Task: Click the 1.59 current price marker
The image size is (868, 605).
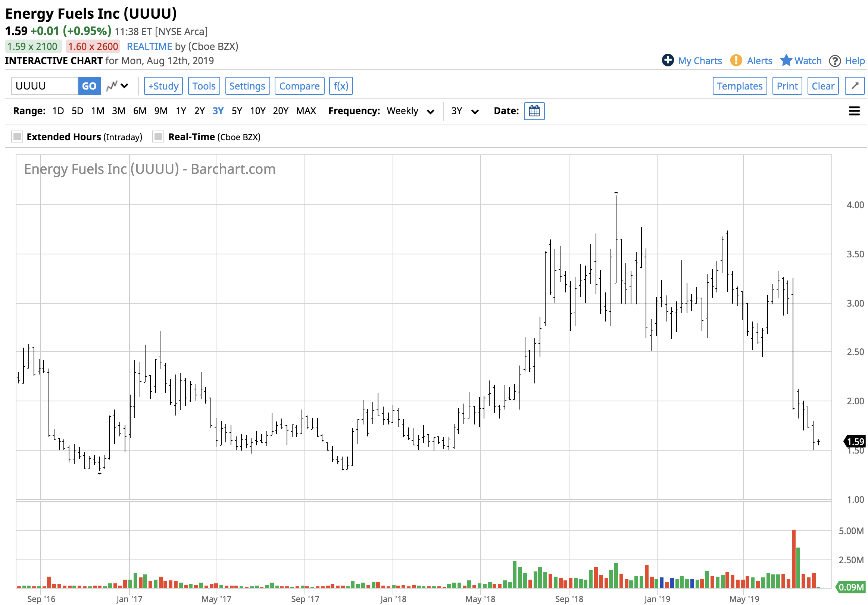Action: click(855, 441)
